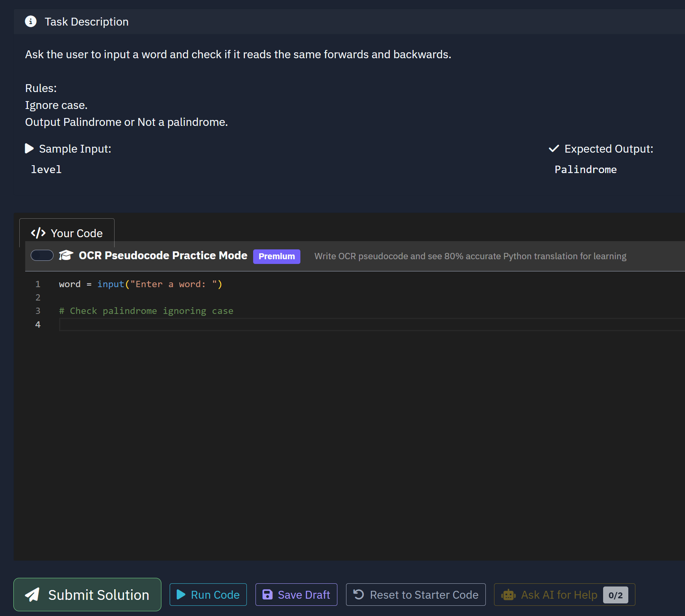Click the info icon in Task Description header
Image resolution: width=685 pixels, height=616 pixels.
click(x=31, y=22)
